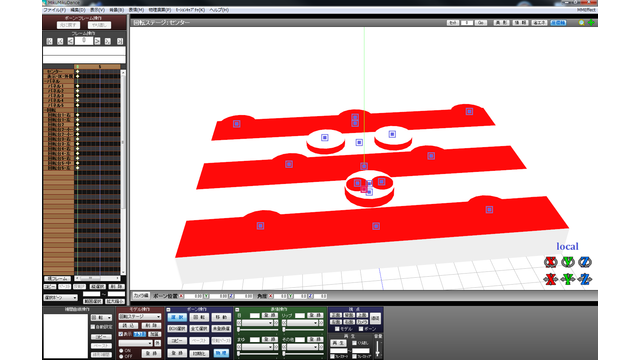Collapse the facial operation panel minus icon
The width and height of the screenshot is (640, 360).
pos(237,309)
